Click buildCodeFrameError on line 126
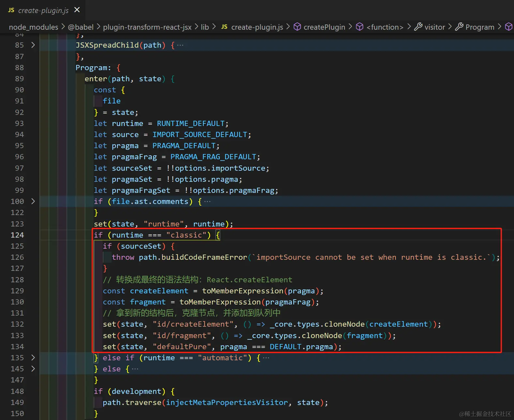 (204, 257)
